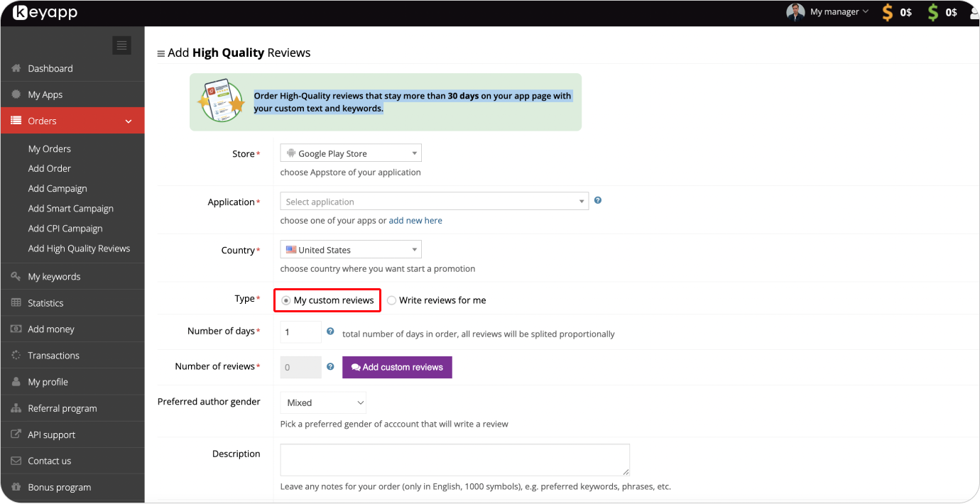Image resolution: width=980 pixels, height=504 pixels.
Task: Expand the Country dropdown
Action: click(351, 250)
